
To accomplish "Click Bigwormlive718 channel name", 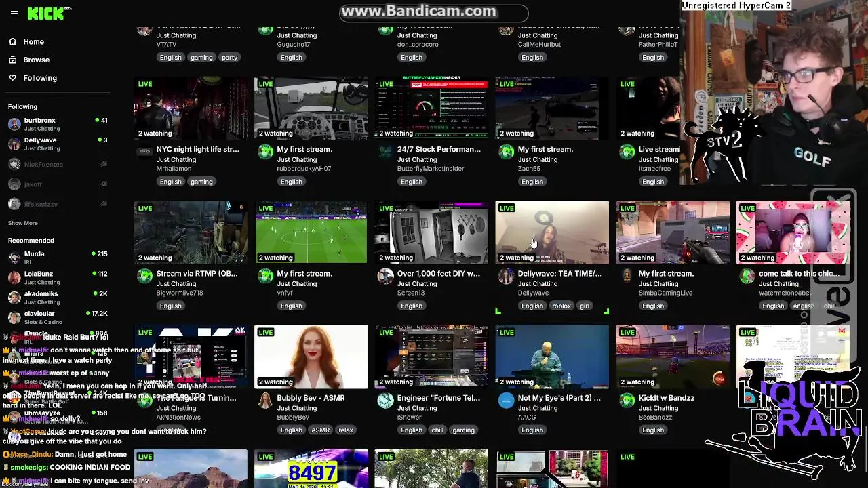I will point(180,293).
